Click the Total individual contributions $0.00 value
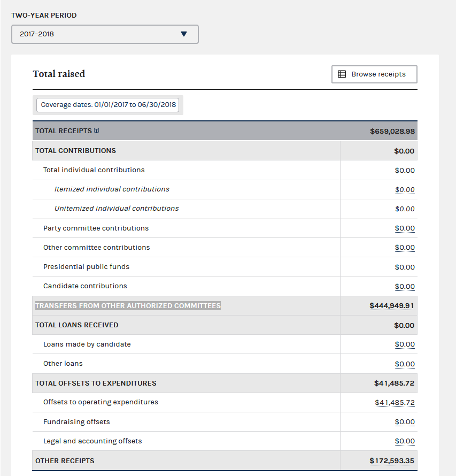The height and width of the screenshot is (476, 456). (x=405, y=170)
